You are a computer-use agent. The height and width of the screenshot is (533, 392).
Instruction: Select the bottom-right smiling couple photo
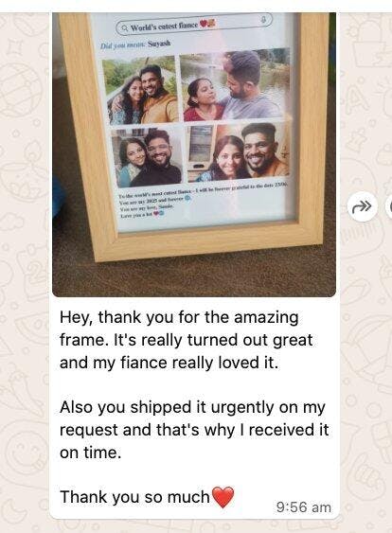[238, 151]
